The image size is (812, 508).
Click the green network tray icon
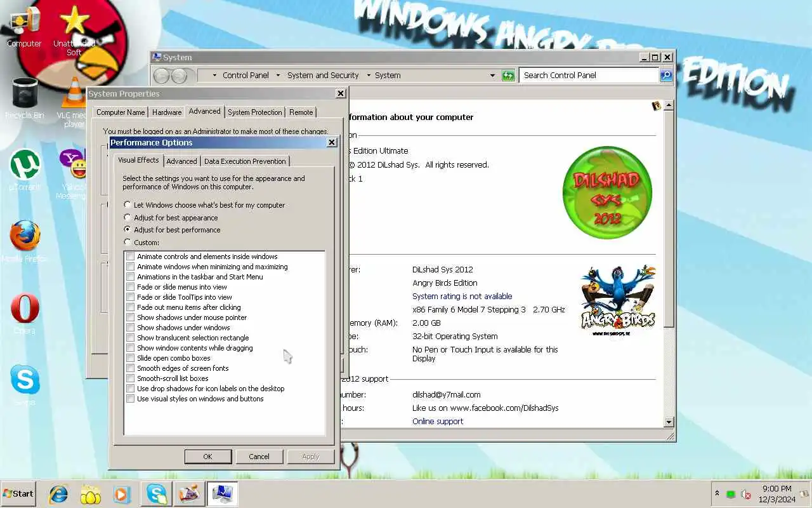click(731, 494)
